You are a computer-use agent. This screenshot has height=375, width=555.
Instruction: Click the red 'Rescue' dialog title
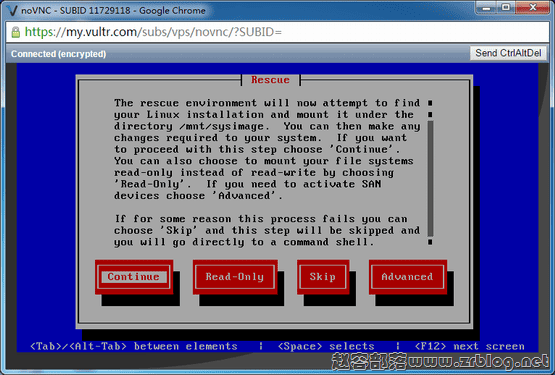(270, 80)
